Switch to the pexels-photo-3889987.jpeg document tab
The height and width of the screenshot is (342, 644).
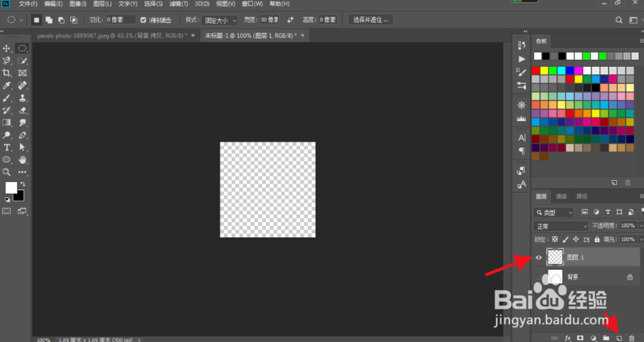(x=112, y=35)
